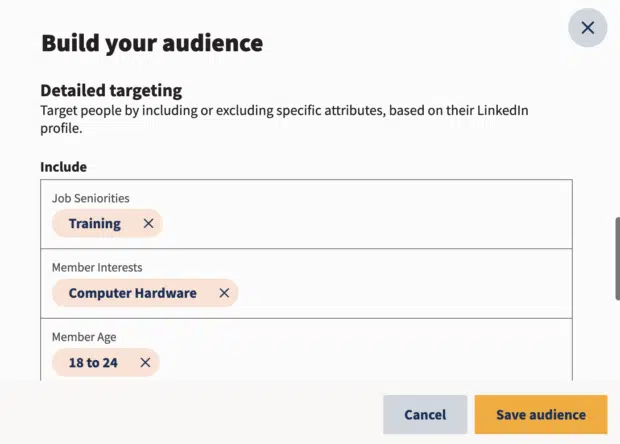Click the Detailed targeting heading
Image resolution: width=620 pixels, height=444 pixels.
[111, 91]
